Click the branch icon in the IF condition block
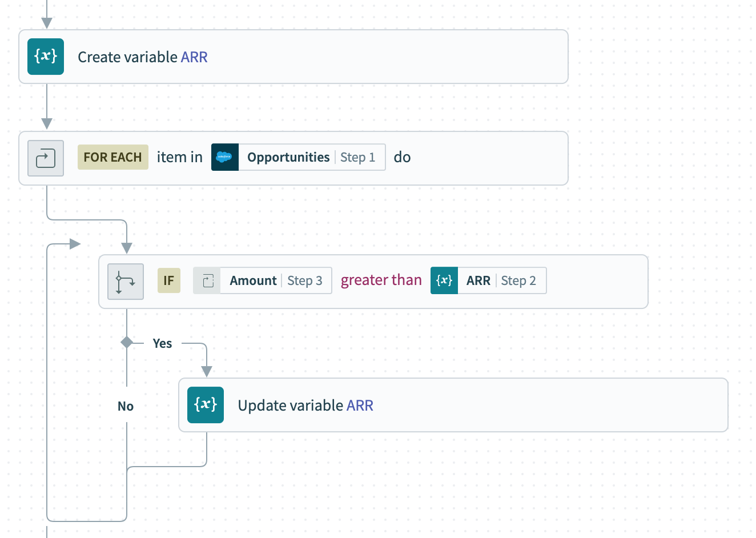 coord(126,282)
